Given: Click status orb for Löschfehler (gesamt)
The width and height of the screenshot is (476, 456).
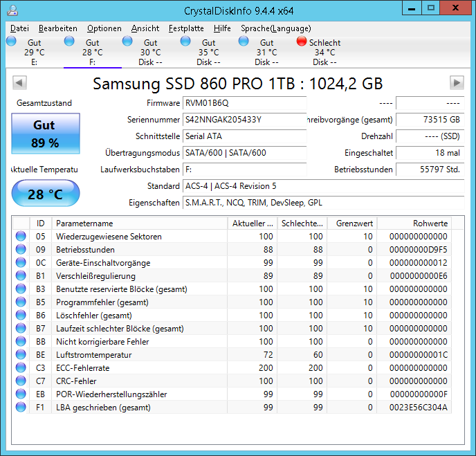Looking at the screenshot, I should coord(21,315).
